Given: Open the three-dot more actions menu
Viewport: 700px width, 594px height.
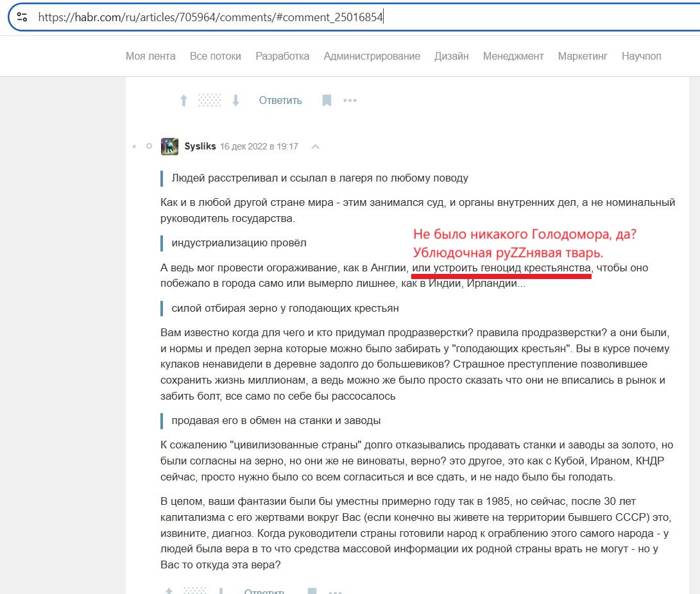Looking at the screenshot, I should 350,101.
